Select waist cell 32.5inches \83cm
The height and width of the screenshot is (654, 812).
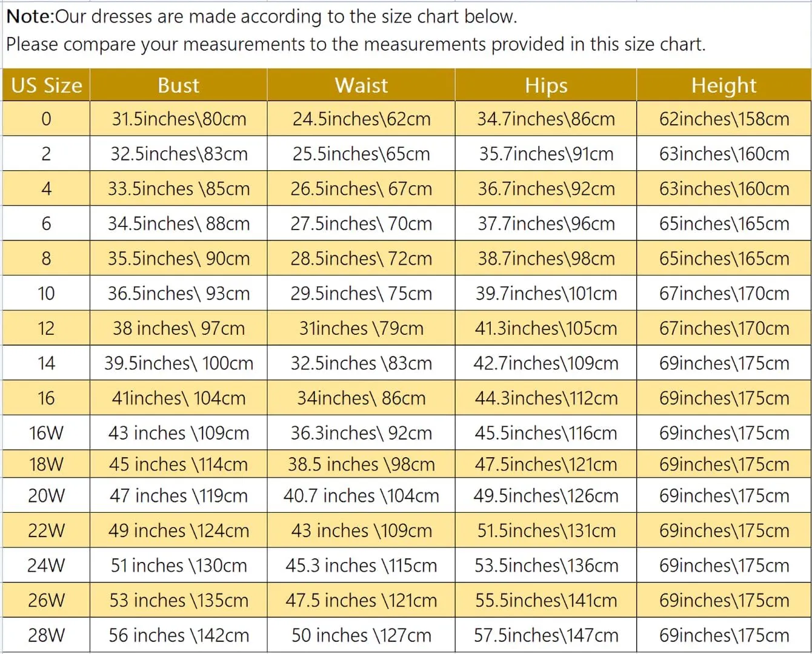(361, 363)
